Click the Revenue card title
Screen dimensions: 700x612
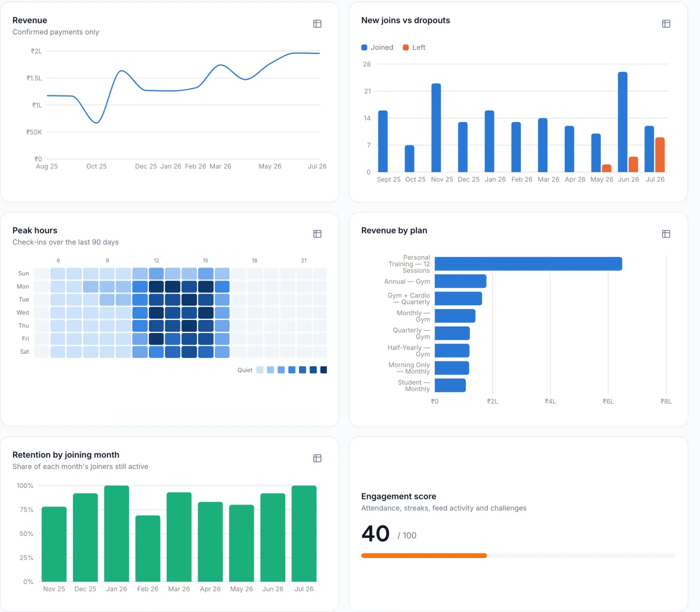(x=29, y=20)
